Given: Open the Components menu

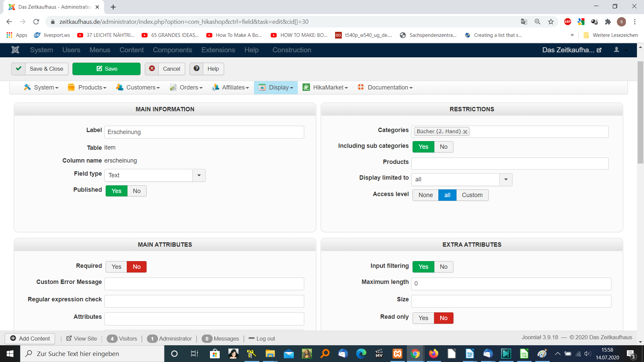Looking at the screenshot, I should pos(172,50).
